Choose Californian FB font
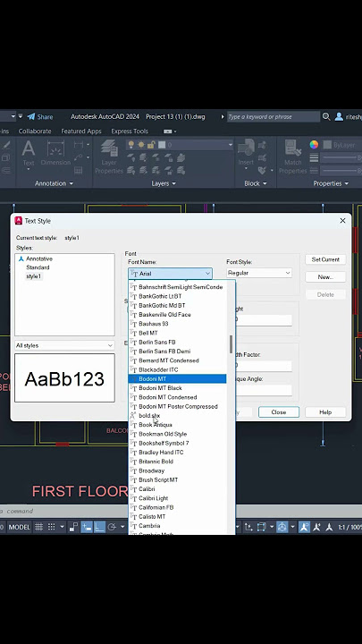The width and height of the screenshot is (362, 644). [177, 507]
